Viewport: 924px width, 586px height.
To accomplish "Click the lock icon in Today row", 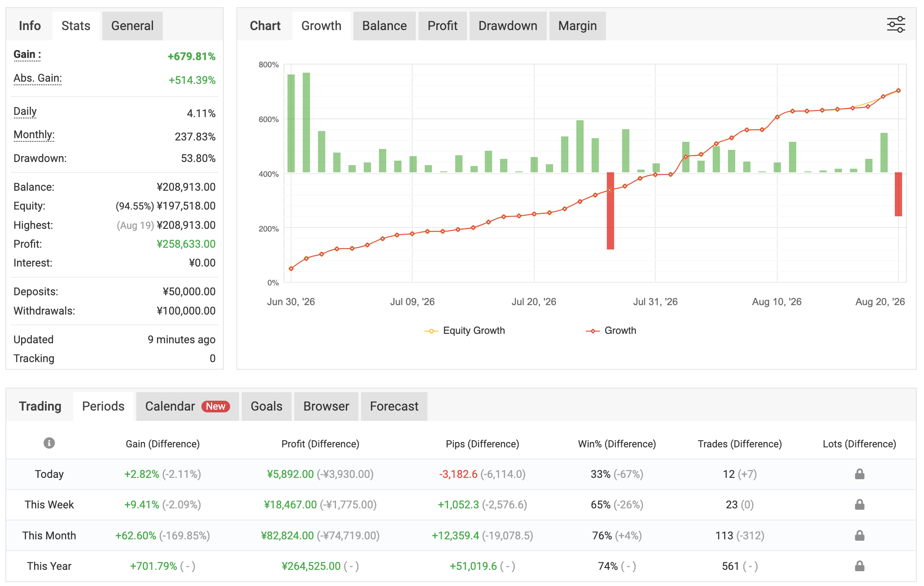I will (859, 474).
